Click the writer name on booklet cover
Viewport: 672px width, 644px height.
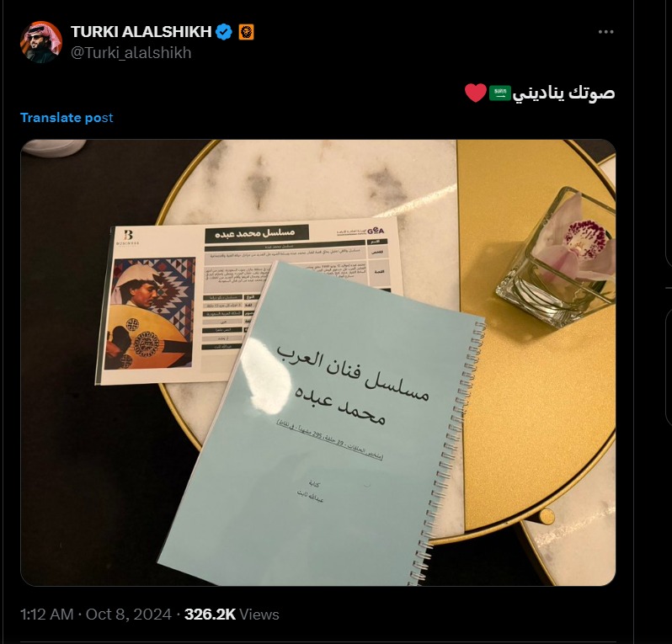click(x=310, y=496)
